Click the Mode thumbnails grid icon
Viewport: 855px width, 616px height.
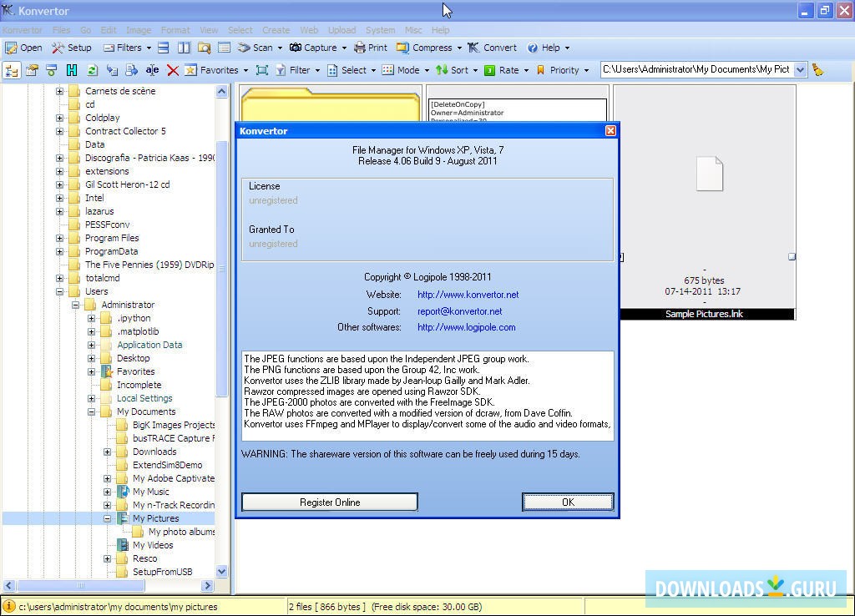point(387,70)
